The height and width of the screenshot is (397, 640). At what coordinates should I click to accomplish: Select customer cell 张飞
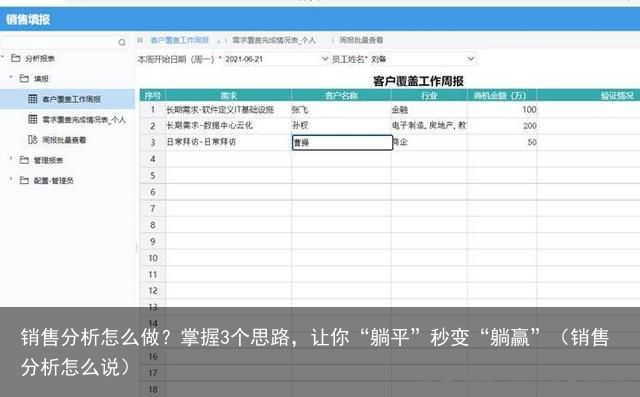(x=341, y=109)
